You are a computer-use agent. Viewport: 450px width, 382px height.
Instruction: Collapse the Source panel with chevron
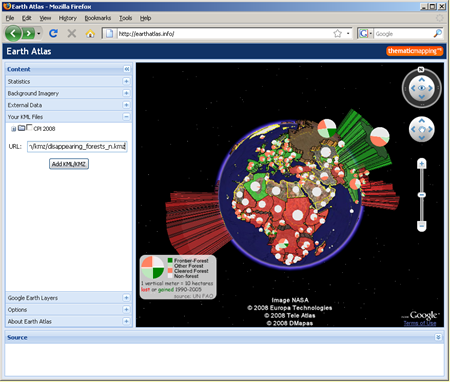coord(438,337)
